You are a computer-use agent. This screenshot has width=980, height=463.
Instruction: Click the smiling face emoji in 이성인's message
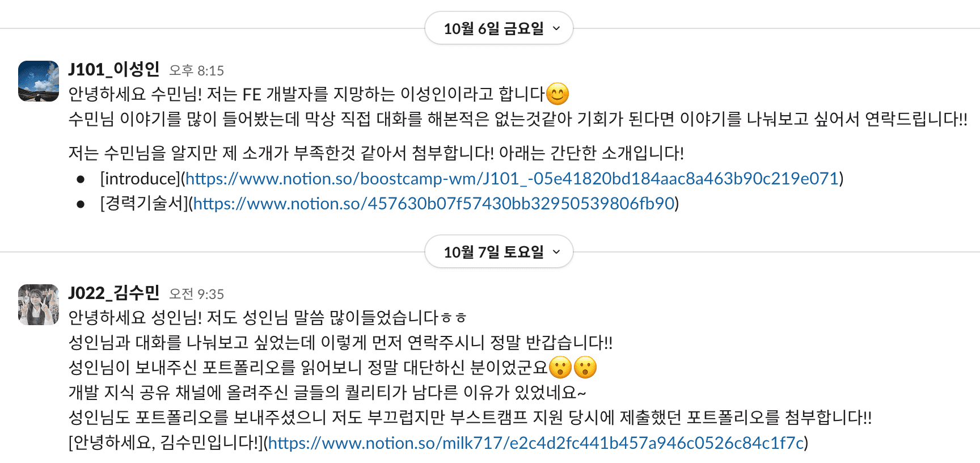557,94
